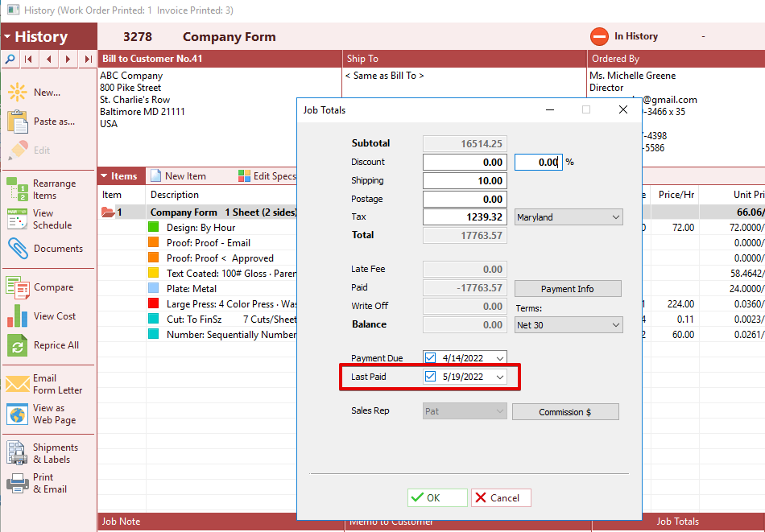
Task: Click the Price/Hr column header
Action: 676,195
